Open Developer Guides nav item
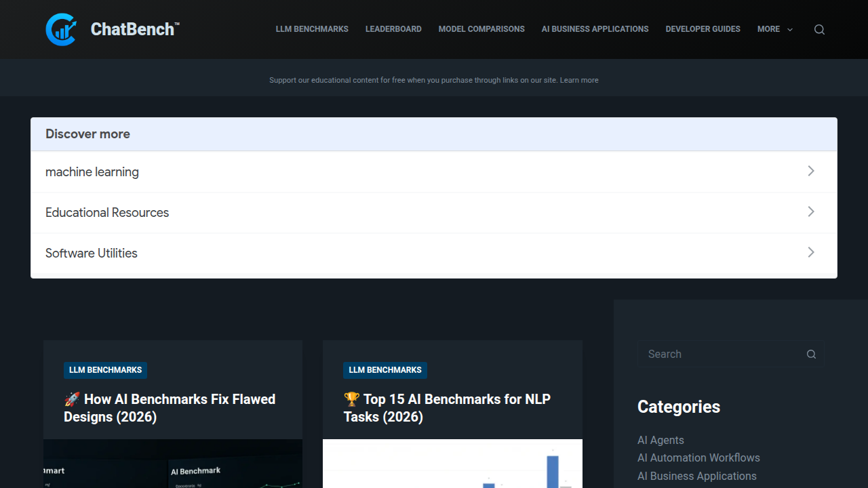This screenshot has height=488, width=868. [x=703, y=29]
